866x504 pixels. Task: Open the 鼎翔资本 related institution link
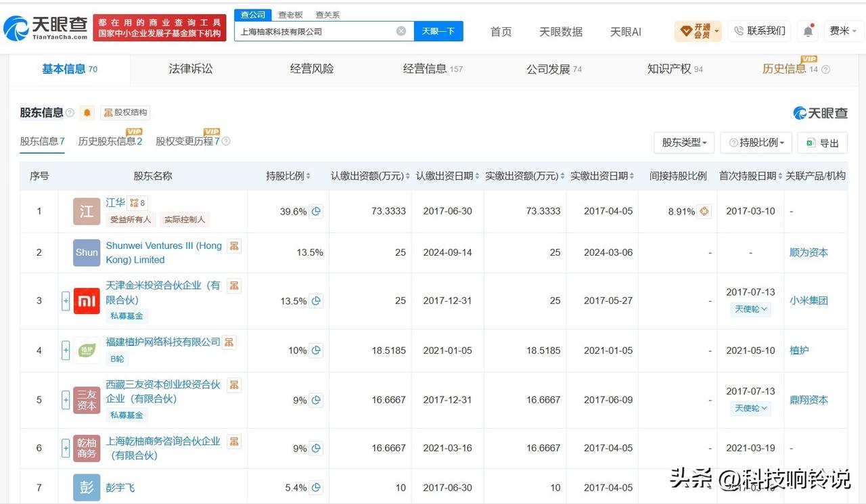click(x=808, y=400)
